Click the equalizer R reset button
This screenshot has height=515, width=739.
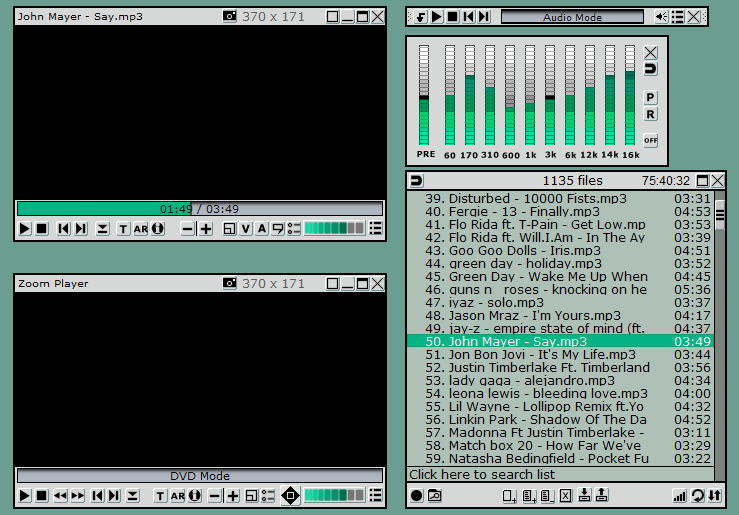650,114
